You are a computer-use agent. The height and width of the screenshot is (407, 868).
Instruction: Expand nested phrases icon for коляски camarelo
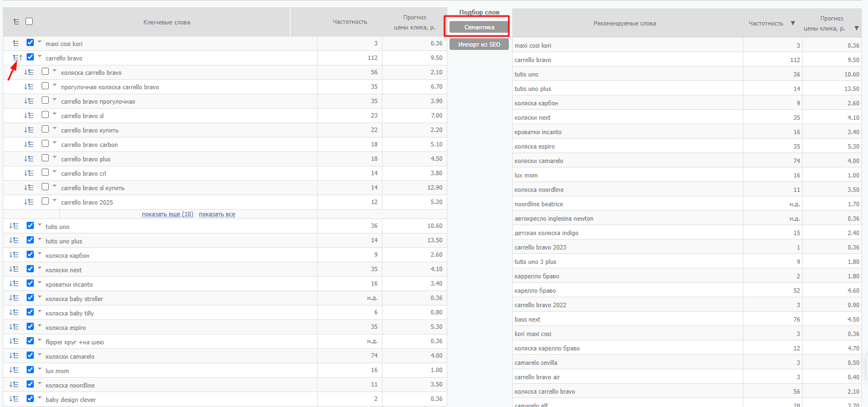coord(14,355)
